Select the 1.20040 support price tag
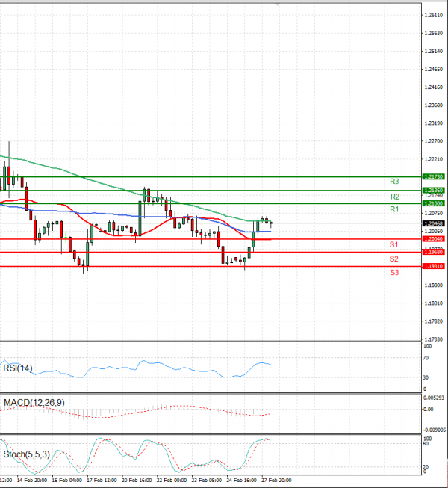Screen dimensions: 448x488 434,239
